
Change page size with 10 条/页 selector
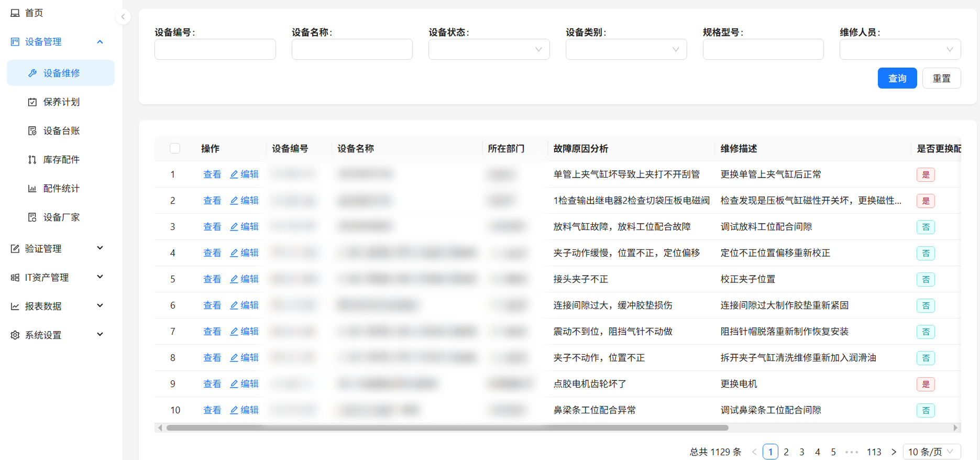931,452
